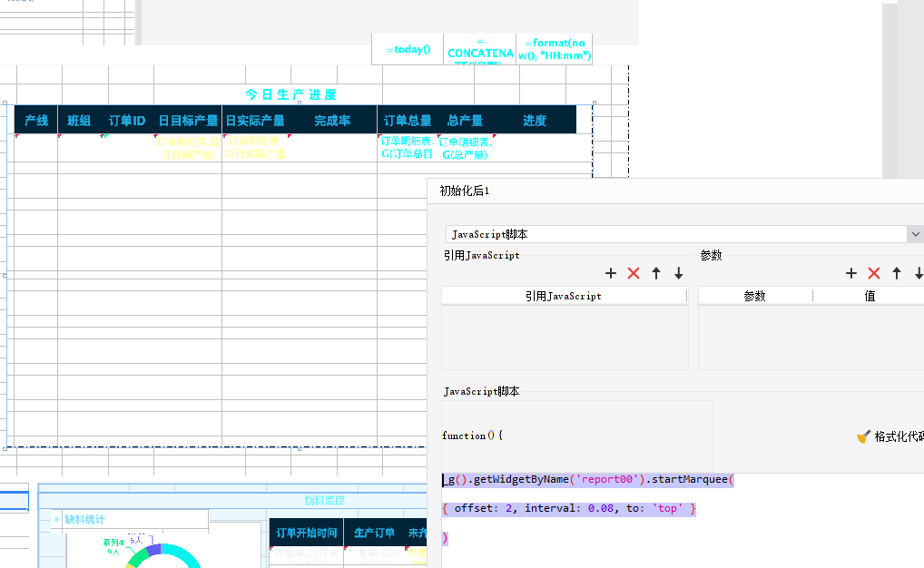Add a new referenced JavaScript entry
Viewport: 924px width, 568px height.
pyautogui.click(x=611, y=273)
